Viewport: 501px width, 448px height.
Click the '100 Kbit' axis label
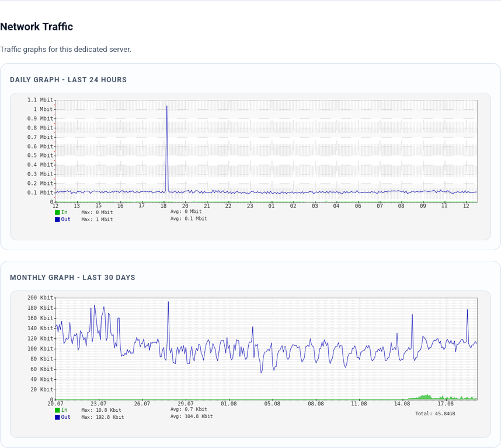point(40,349)
